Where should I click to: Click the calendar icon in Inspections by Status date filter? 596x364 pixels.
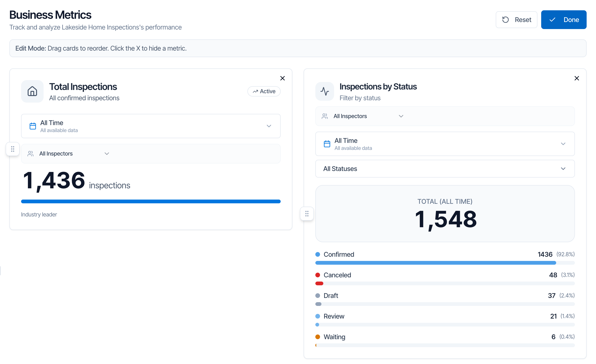pyautogui.click(x=327, y=144)
